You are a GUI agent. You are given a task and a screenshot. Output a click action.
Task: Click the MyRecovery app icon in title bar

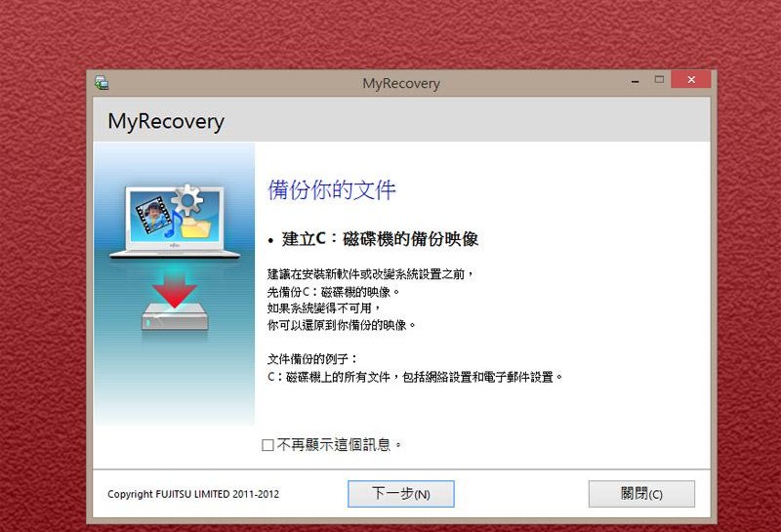(x=102, y=83)
